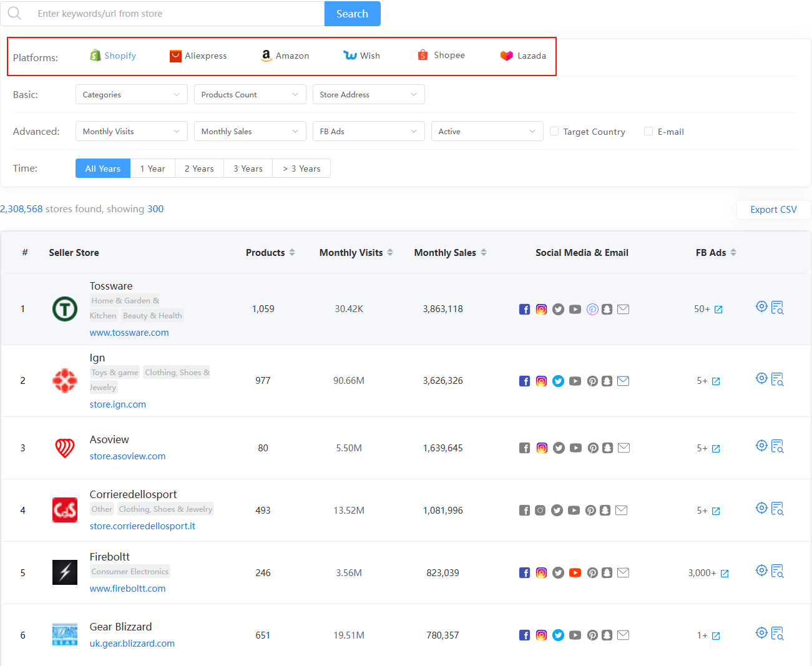
Task: Click the store analysis icon for Ign
Action: coord(777,380)
